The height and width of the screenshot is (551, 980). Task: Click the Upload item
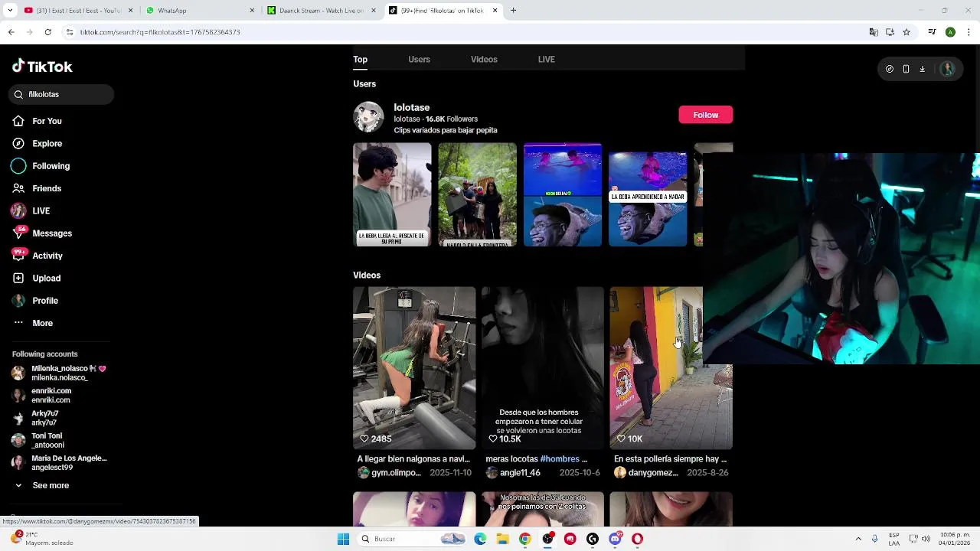[36, 278]
